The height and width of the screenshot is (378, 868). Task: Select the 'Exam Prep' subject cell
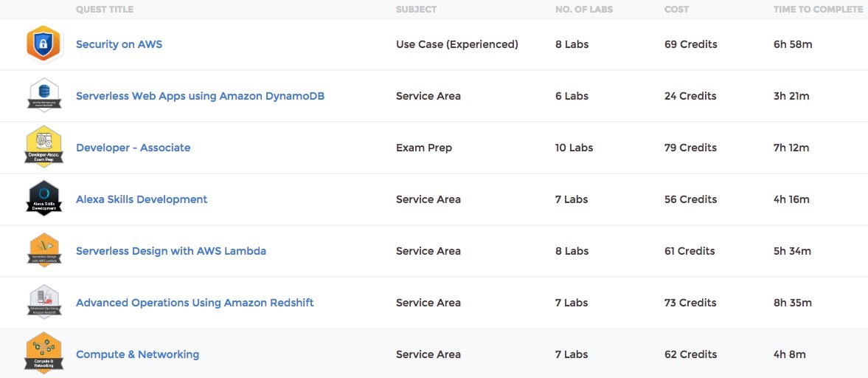[x=424, y=148]
